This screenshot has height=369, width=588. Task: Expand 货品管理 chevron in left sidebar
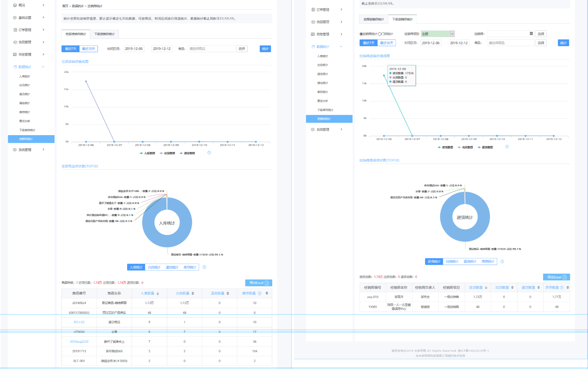pyautogui.click(x=43, y=42)
